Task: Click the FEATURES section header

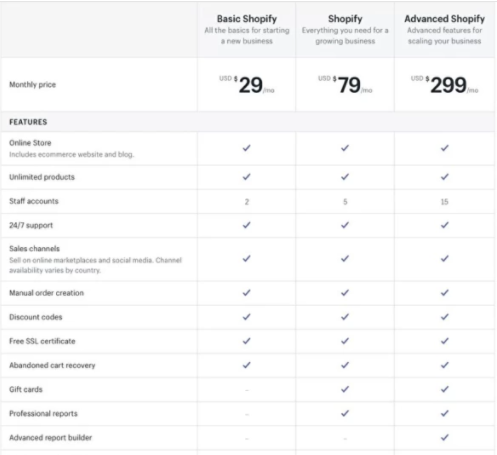Action: (28, 122)
